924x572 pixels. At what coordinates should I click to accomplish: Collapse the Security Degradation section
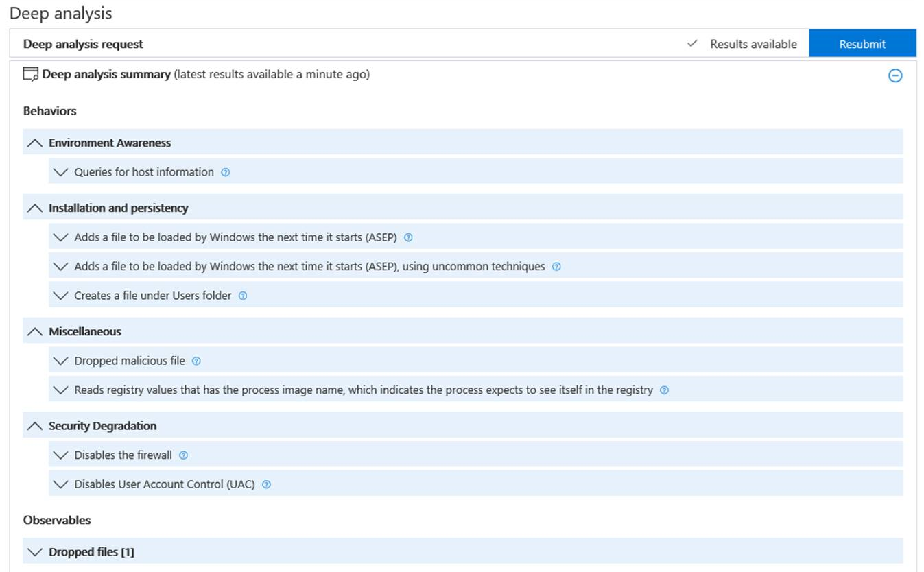pyautogui.click(x=34, y=426)
